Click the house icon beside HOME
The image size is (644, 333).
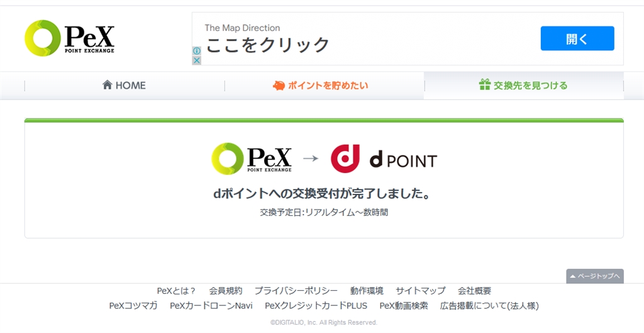[107, 85]
